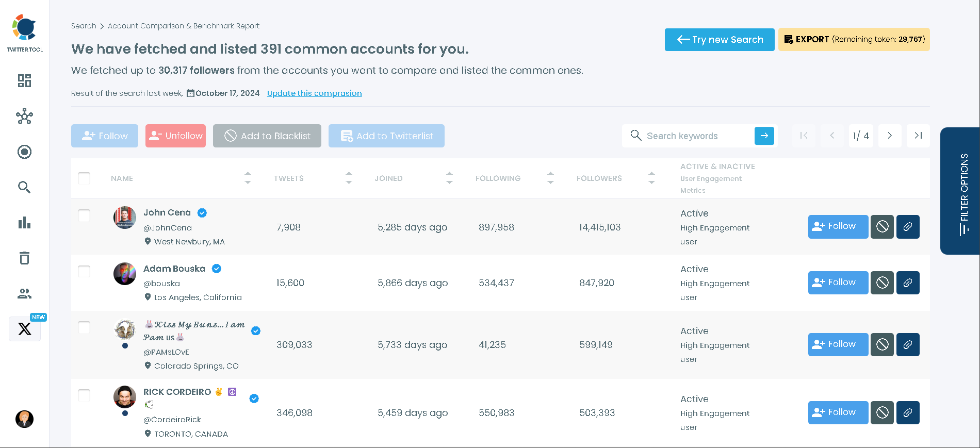Expand the FILTER OPTIONS side panel
The width and height of the screenshot is (980, 448).
click(960, 191)
